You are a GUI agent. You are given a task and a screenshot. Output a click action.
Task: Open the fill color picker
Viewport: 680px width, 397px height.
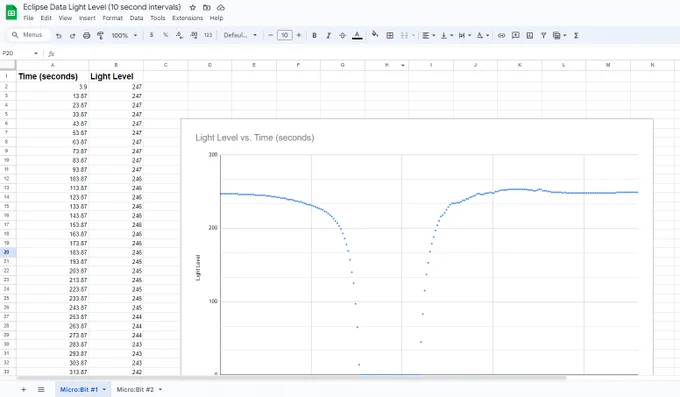pyautogui.click(x=375, y=34)
